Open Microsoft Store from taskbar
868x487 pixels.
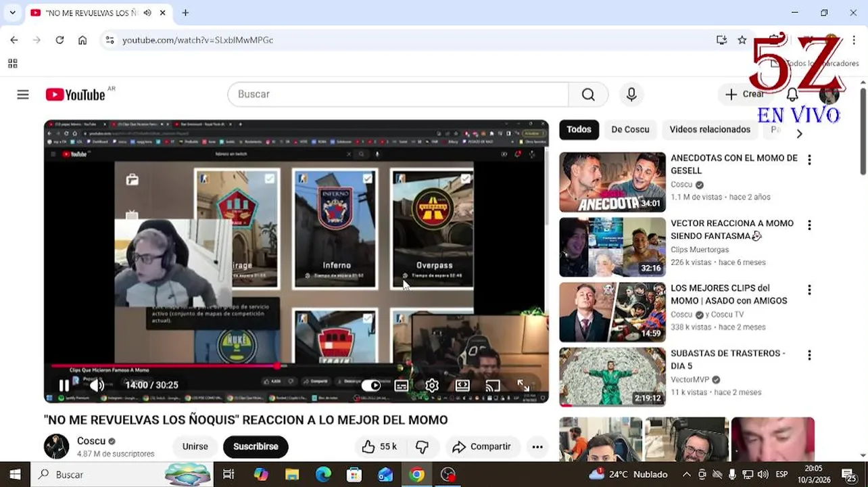pyautogui.click(x=354, y=475)
